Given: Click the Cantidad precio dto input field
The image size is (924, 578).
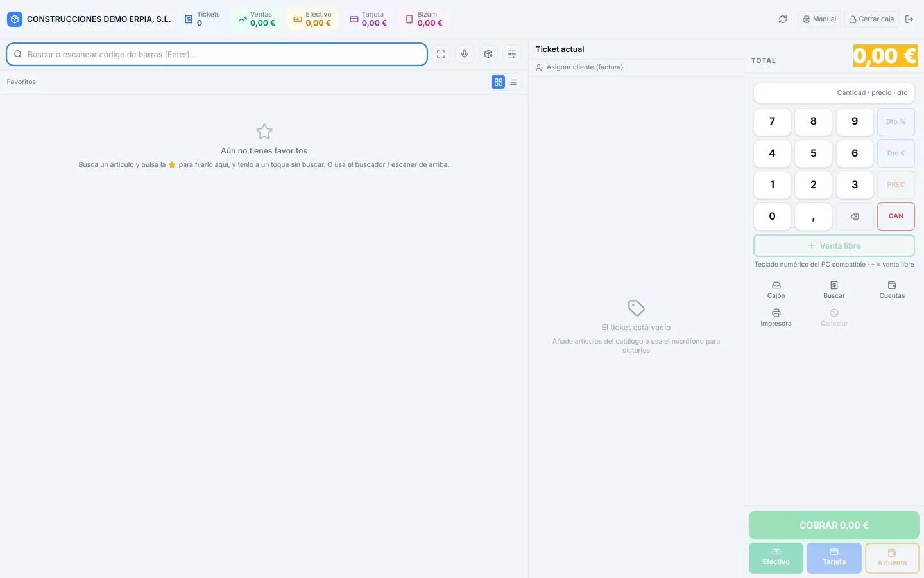Looking at the screenshot, I should (834, 93).
